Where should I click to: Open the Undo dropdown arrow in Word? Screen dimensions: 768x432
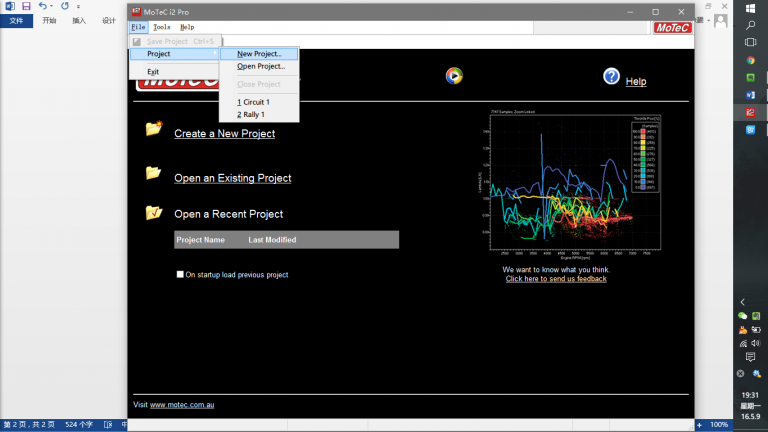pos(51,6)
